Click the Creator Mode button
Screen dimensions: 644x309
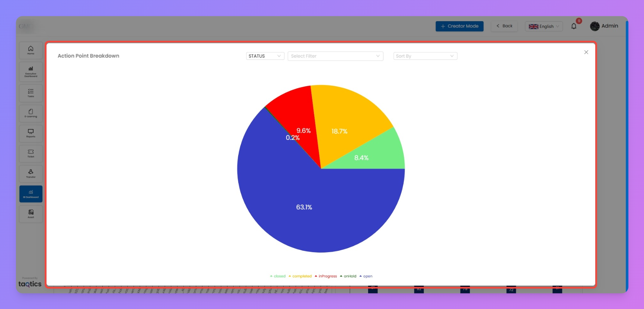pos(460,26)
